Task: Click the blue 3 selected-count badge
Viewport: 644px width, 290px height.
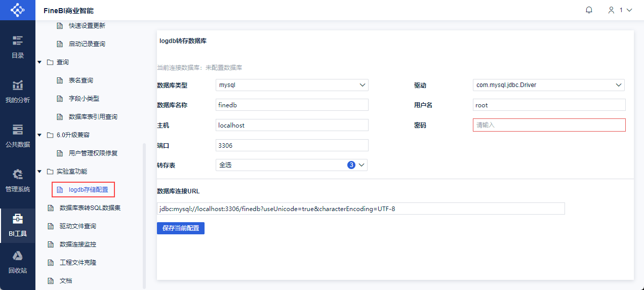Action: coord(351,165)
